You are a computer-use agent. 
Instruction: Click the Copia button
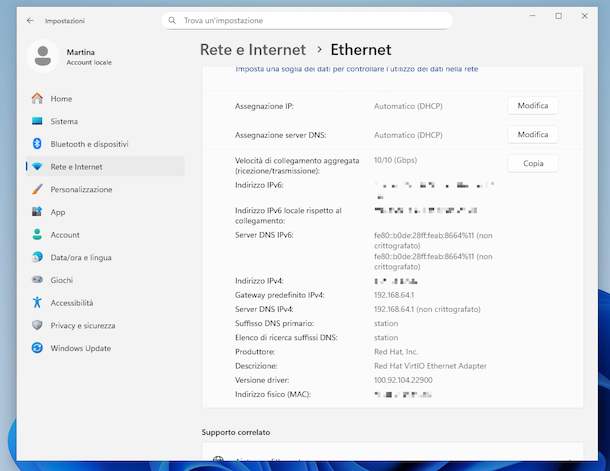tap(533, 163)
